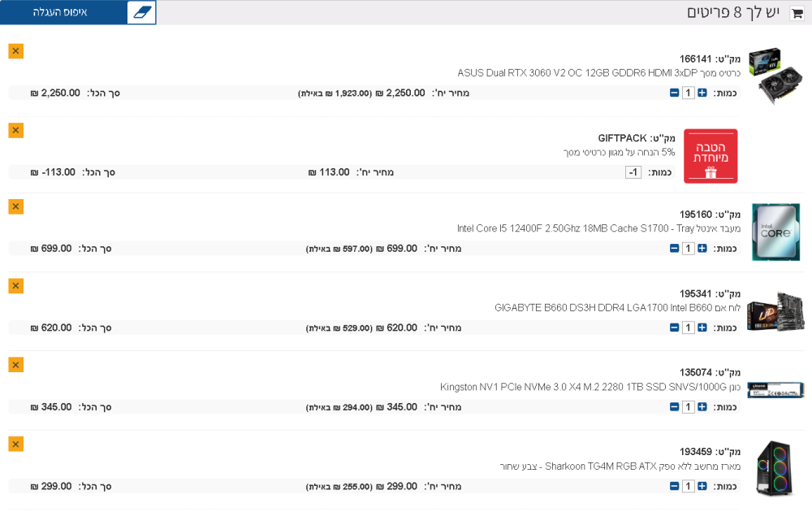The height and width of the screenshot is (512, 812).
Task: Click the red הטבה מיוחדת gift thumbnail
Action: pyautogui.click(x=710, y=156)
